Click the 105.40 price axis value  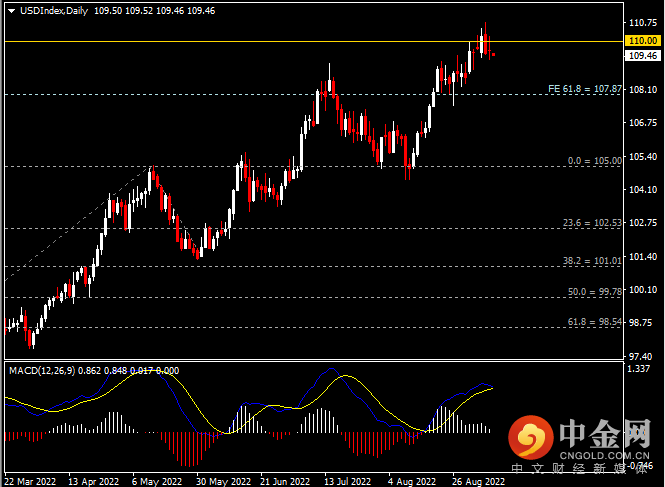[643, 157]
